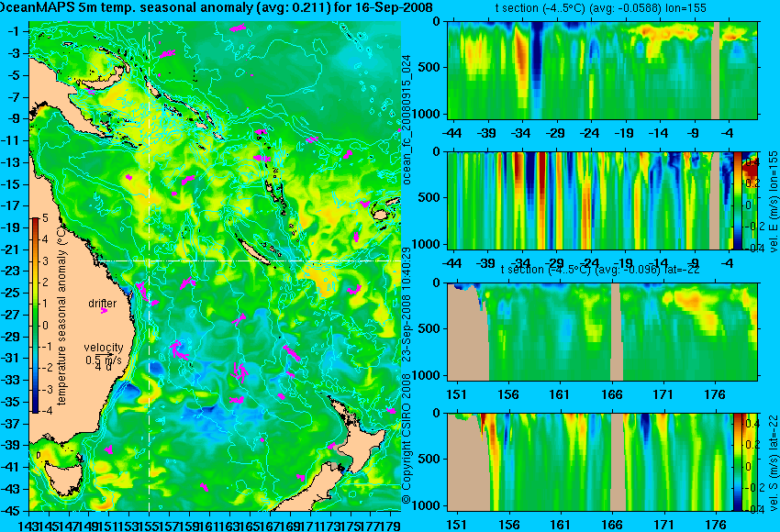Image resolution: width=780 pixels, height=532 pixels.
Task: Click the '0.5 m/s' velocity scale text
Action: click(x=104, y=360)
